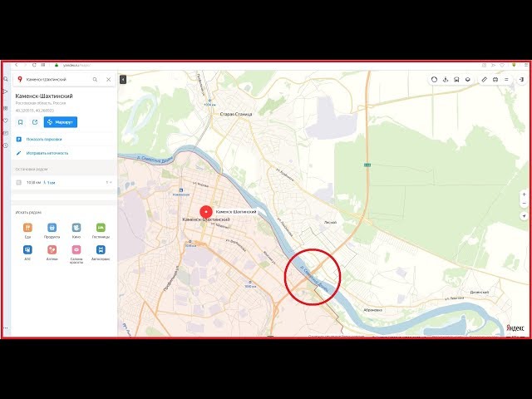Click the Лесной map label
This screenshot has height=399, width=532.
[330, 223]
